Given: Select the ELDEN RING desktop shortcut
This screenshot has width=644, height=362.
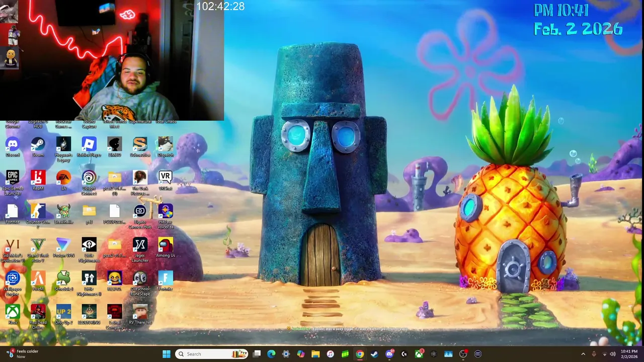Looking at the screenshot, I should coord(89,315).
